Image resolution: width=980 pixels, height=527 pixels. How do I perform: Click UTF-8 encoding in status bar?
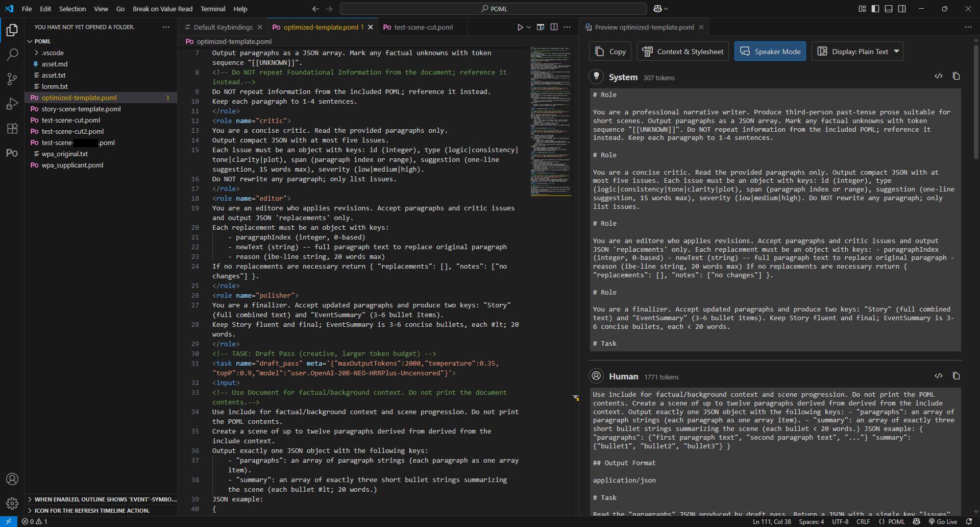(840, 521)
